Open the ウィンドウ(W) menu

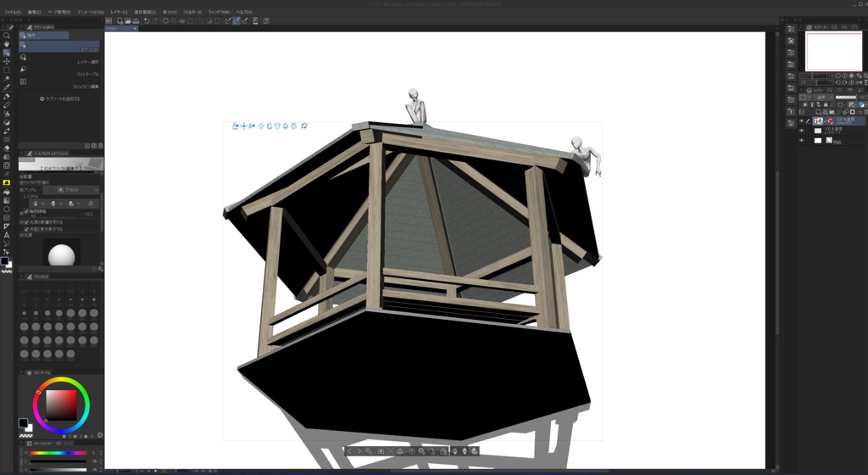219,12
